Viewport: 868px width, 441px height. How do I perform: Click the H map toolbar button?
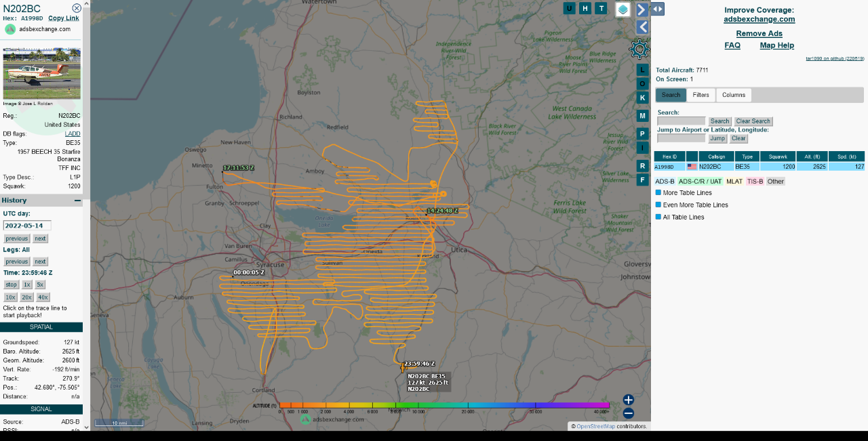point(585,8)
